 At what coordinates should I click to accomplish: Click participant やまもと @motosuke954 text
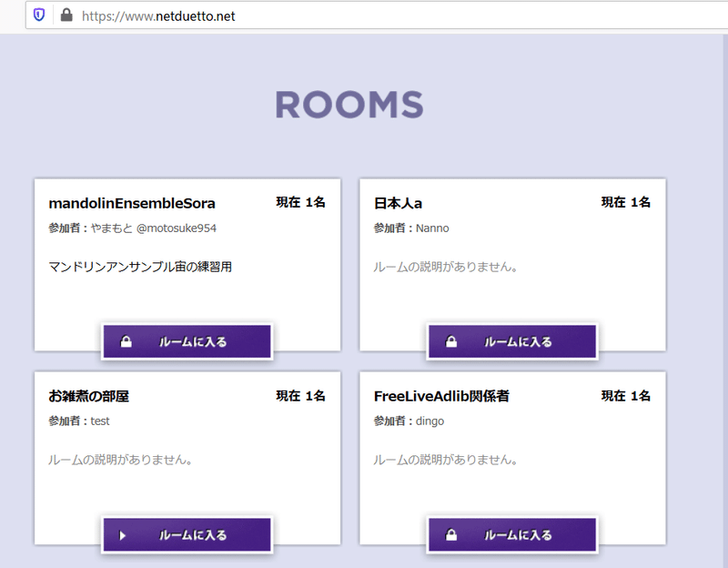click(153, 228)
